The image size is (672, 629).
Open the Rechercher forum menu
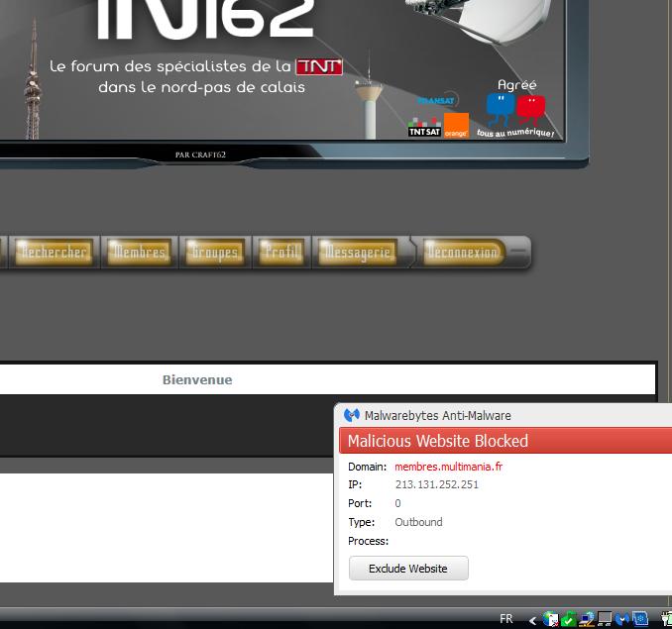55,252
